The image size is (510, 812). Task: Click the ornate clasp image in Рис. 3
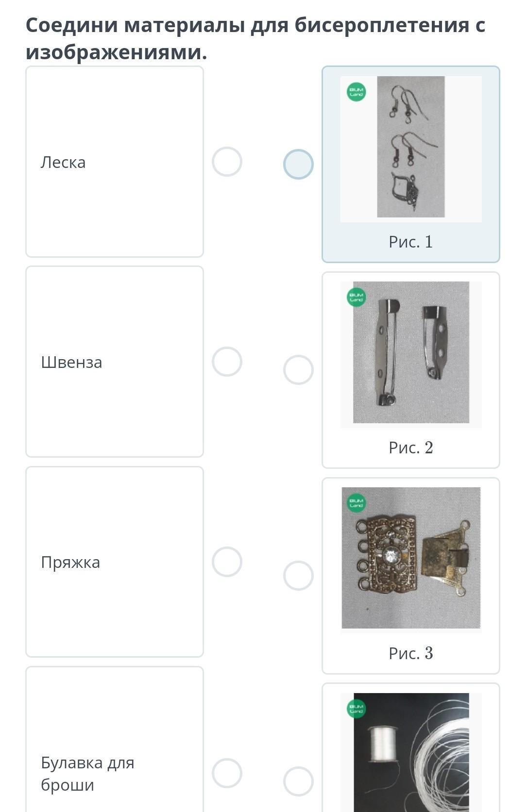pyautogui.click(x=411, y=558)
